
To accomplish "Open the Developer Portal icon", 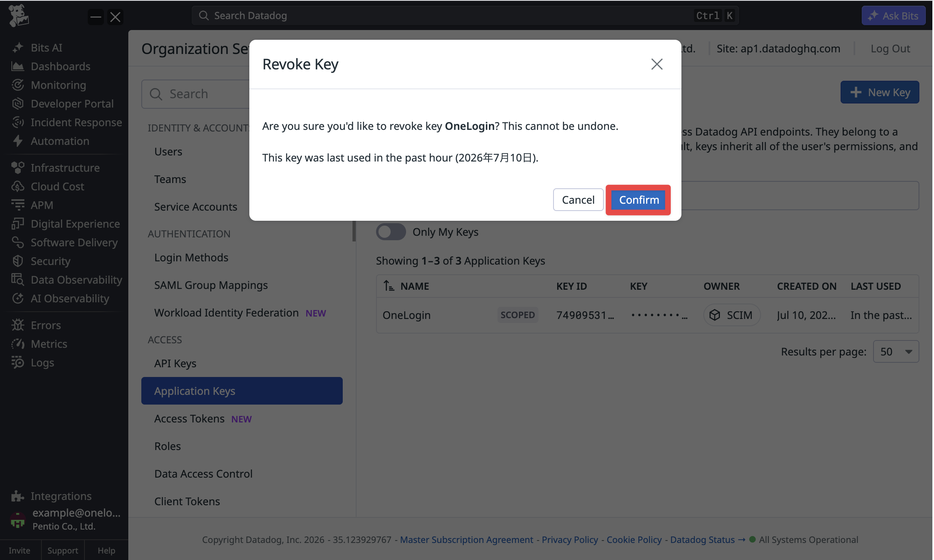I will [17, 103].
